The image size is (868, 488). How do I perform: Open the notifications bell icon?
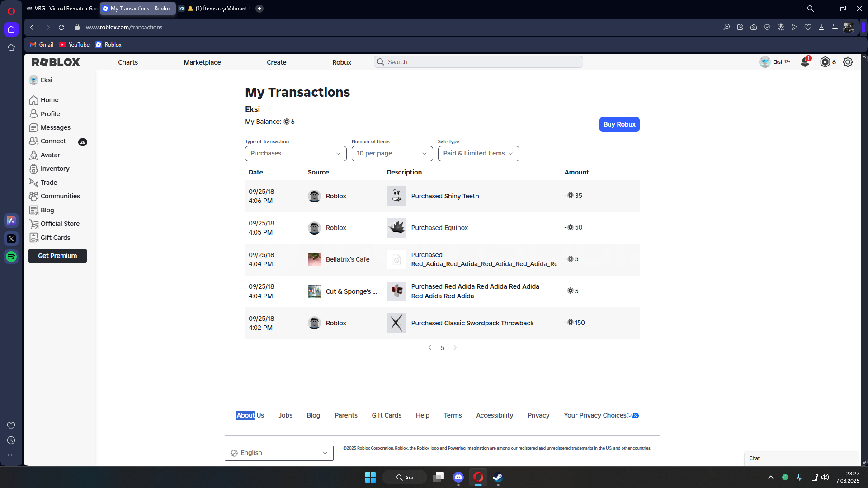[805, 62]
